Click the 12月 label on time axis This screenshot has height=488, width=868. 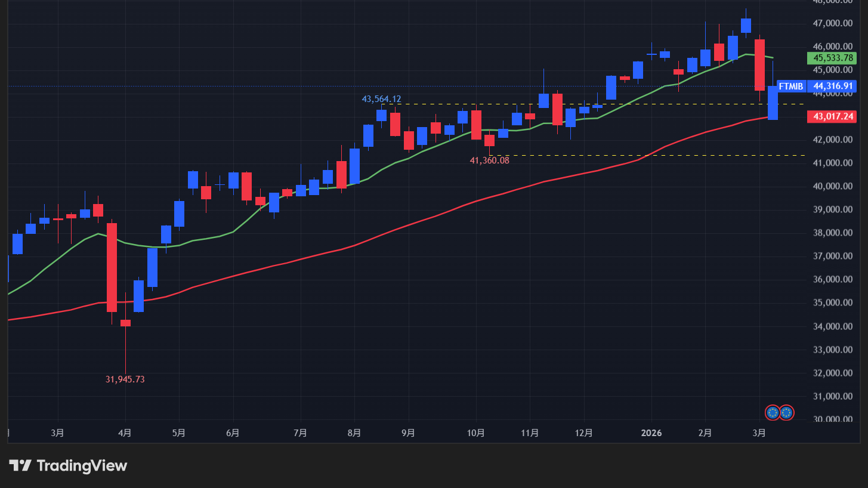pyautogui.click(x=584, y=433)
